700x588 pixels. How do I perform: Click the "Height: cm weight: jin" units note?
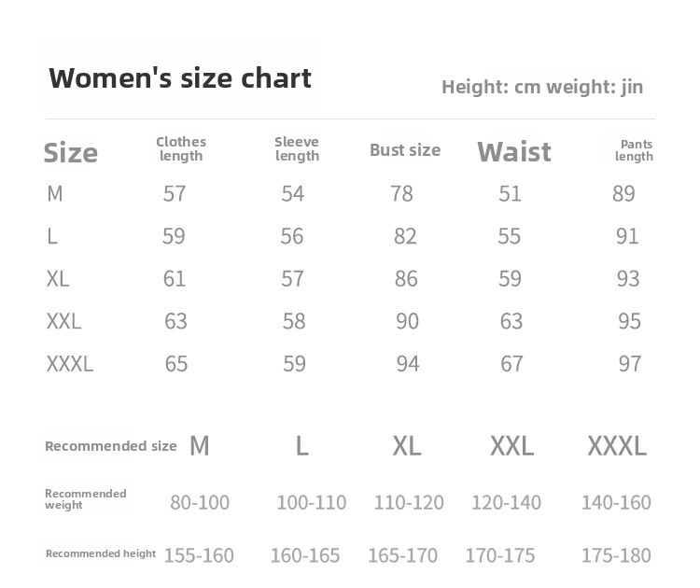point(542,88)
